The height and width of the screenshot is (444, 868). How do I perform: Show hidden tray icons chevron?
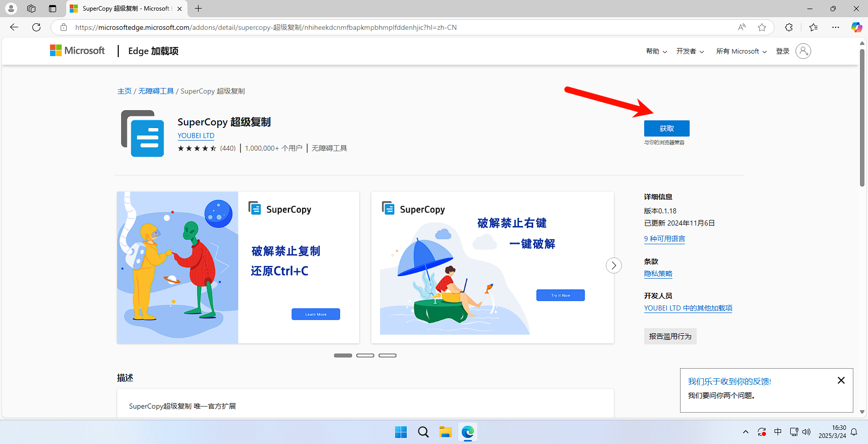coord(746,432)
